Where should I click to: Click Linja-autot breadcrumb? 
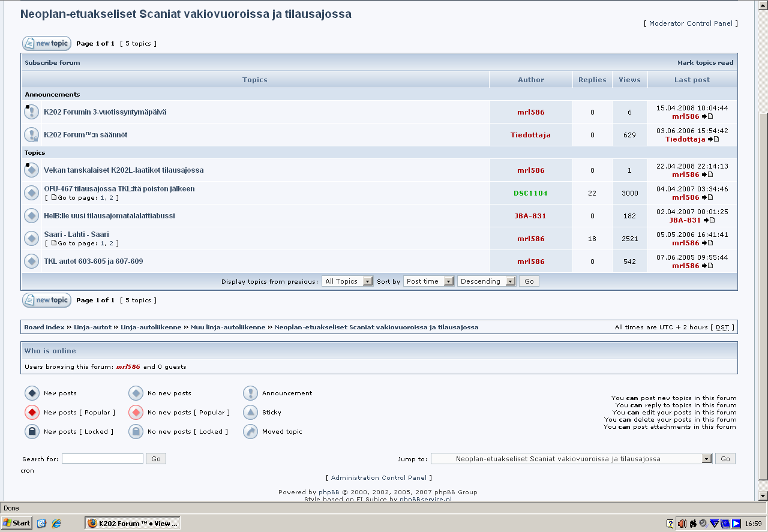pyautogui.click(x=92, y=327)
